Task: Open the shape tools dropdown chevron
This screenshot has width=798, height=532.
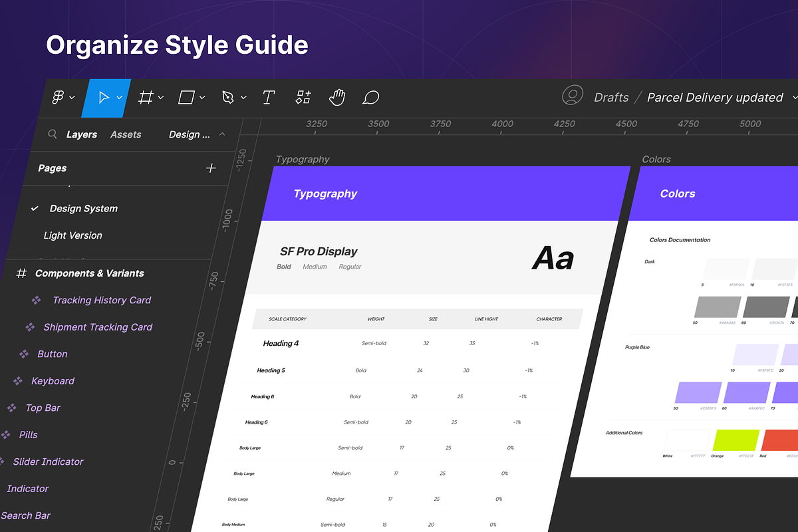Action: pos(202,98)
